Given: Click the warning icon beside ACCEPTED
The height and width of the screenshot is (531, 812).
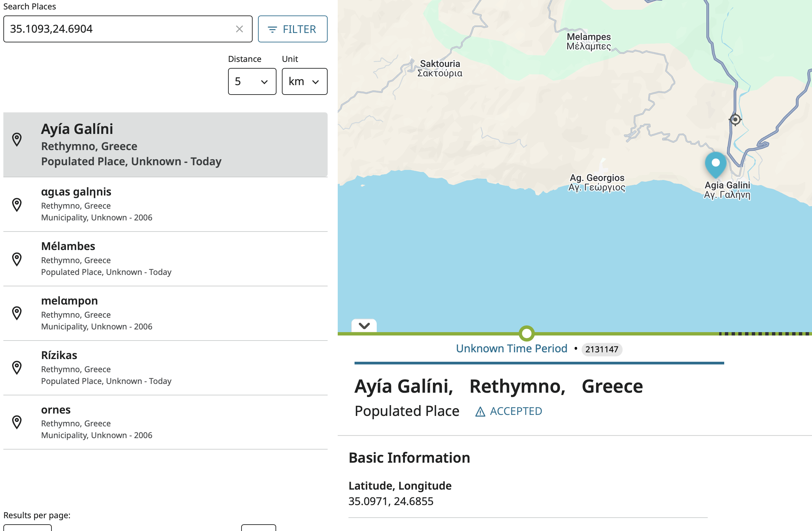Looking at the screenshot, I should 480,412.
